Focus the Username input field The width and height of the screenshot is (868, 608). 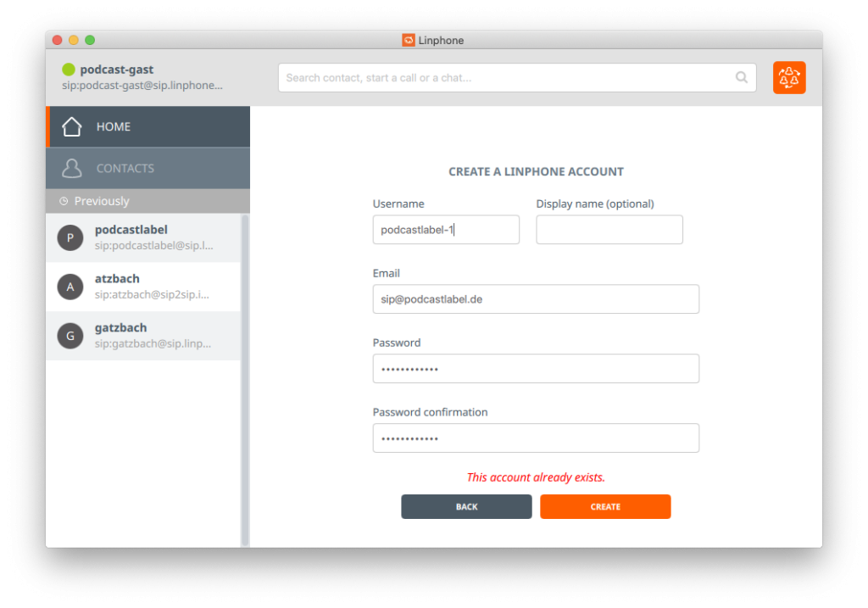pos(446,229)
